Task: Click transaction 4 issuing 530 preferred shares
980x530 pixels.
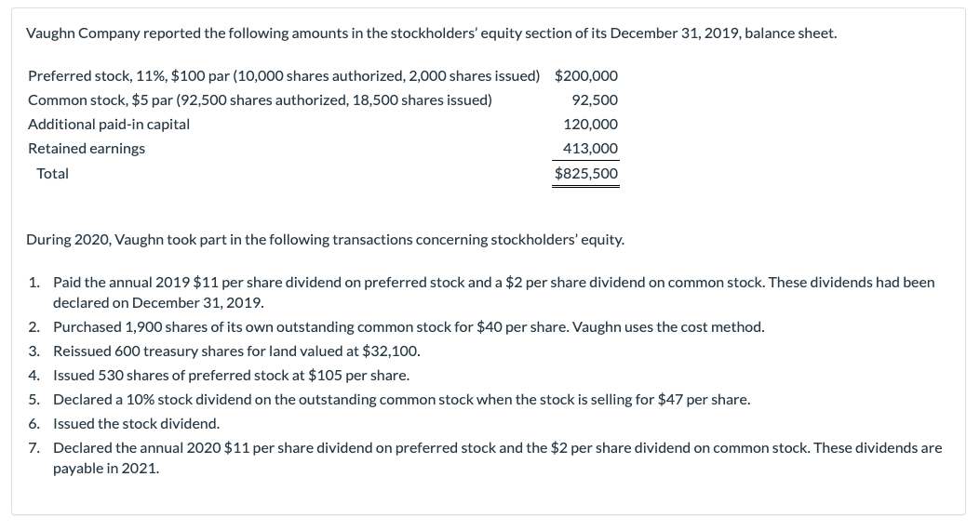Action: [231, 375]
